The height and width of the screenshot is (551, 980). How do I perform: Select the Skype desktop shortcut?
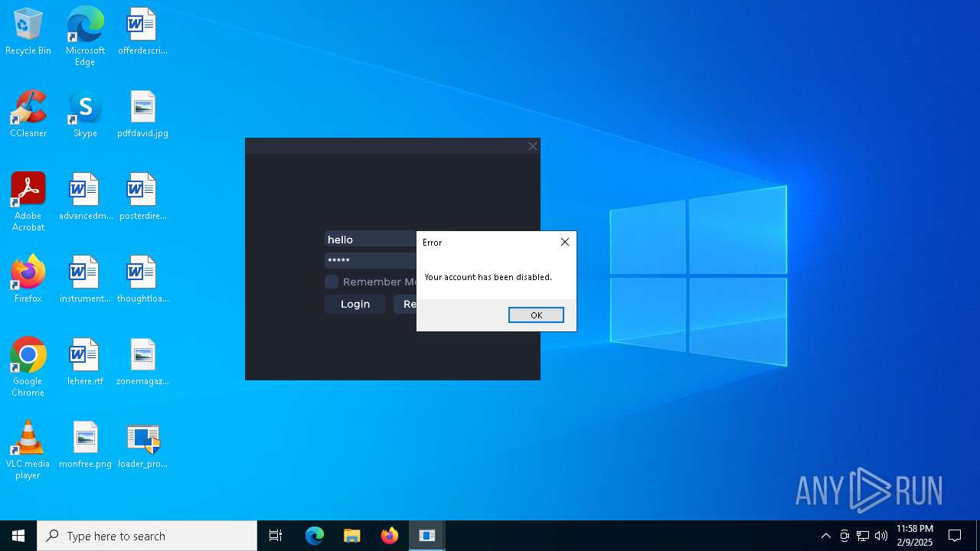85,114
